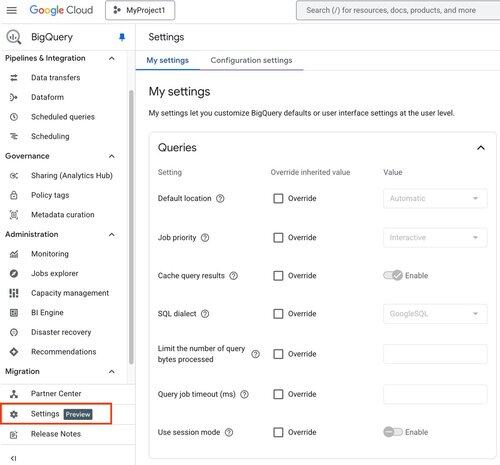
Task: Click the Google Cloud logo
Action: coord(61,10)
